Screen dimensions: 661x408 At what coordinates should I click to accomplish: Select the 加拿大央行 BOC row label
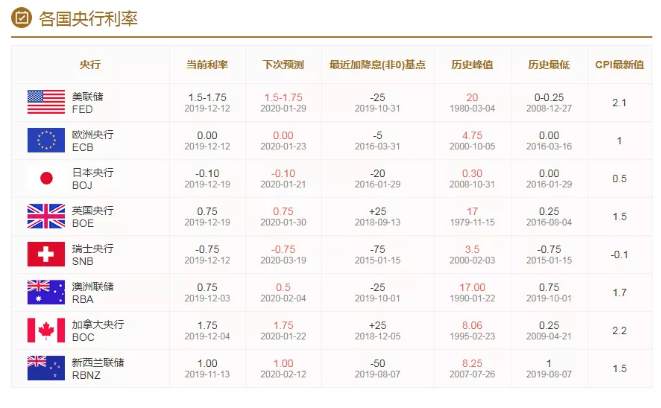pyautogui.click(x=98, y=330)
